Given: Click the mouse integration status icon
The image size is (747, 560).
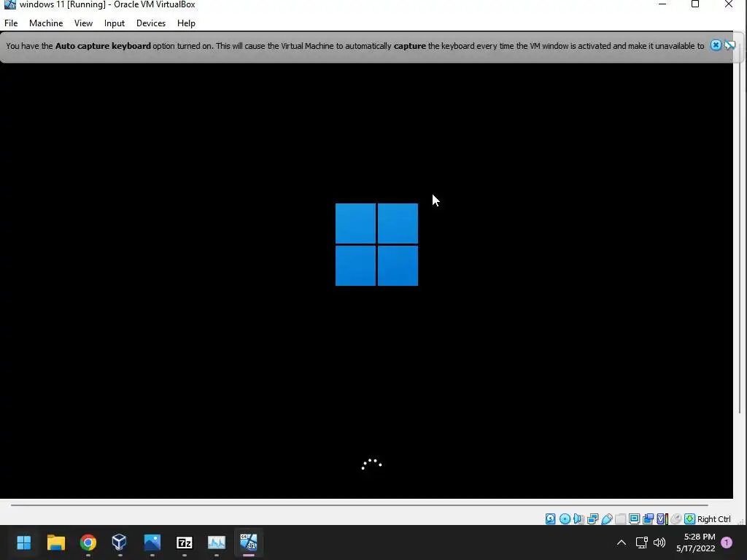Looking at the screenshot, I should click(x=676, y=519).
